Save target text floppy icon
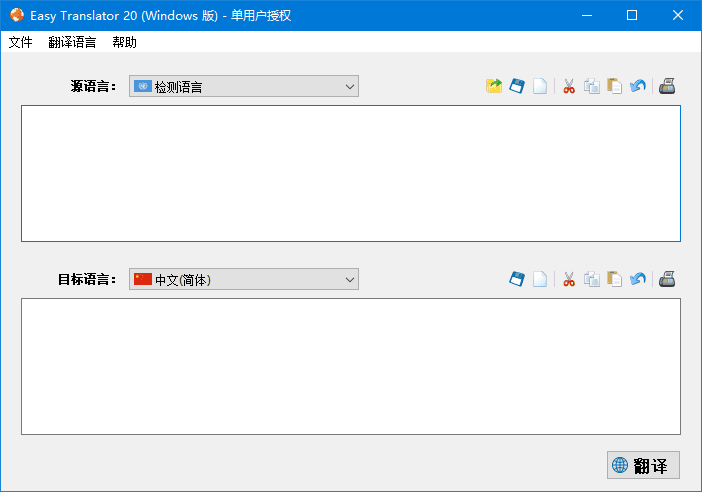The image size is (702, 492). point(517,279)
